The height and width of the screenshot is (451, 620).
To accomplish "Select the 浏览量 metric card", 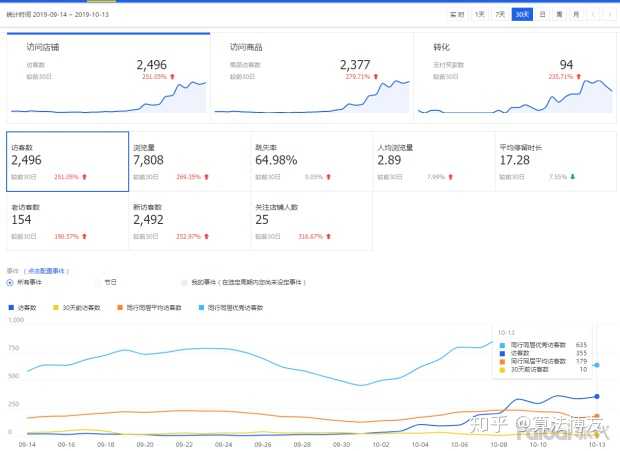I will (189, 161).
